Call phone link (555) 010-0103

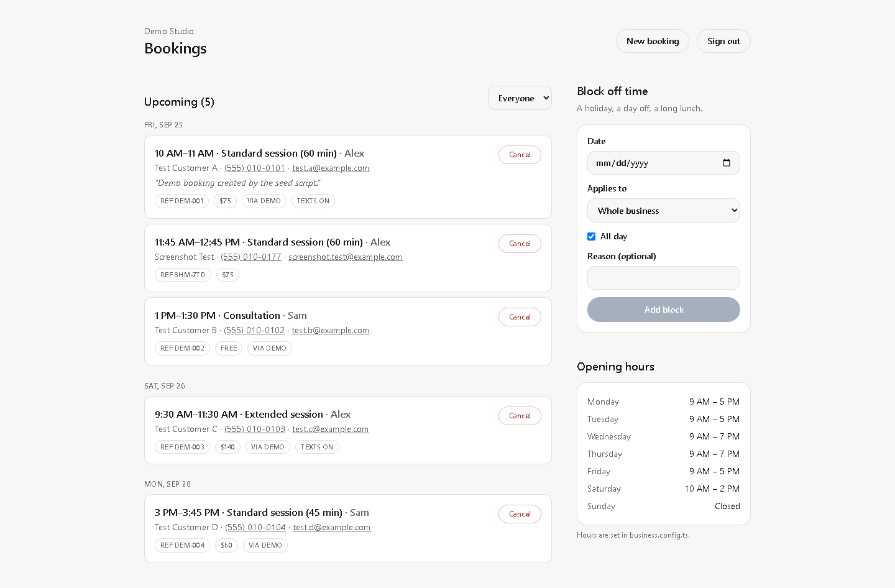coord(255,429)
